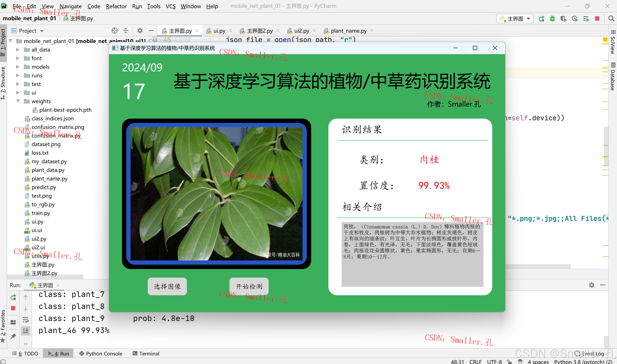Run with Coverage icon in toolbar
This screenshot has height=364, width=617.
click(563, 19)
